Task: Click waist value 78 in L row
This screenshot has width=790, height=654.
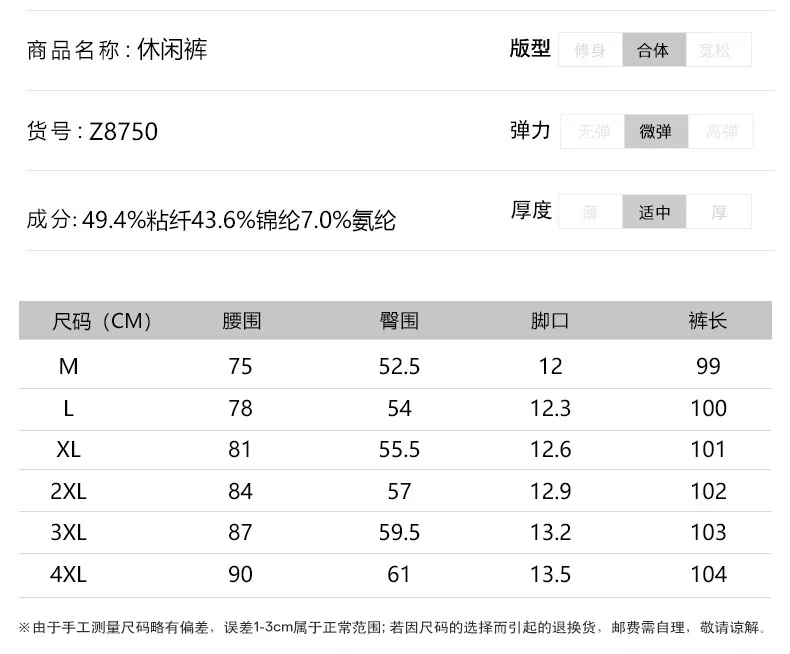Action: [240, 408]
